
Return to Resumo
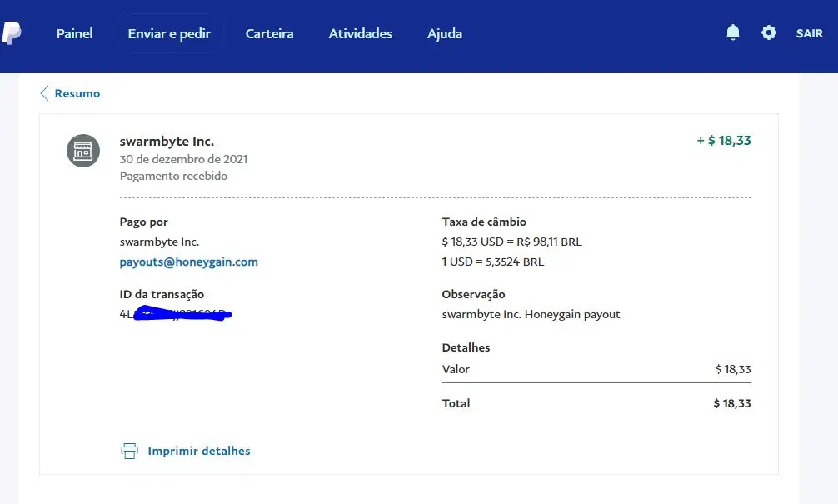coord(77,93)
